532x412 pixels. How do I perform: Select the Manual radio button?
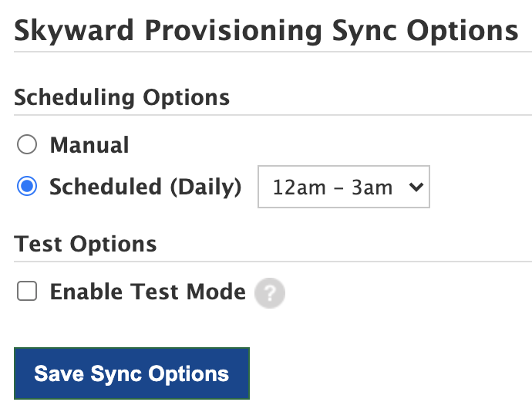click(x=27, y=145)
